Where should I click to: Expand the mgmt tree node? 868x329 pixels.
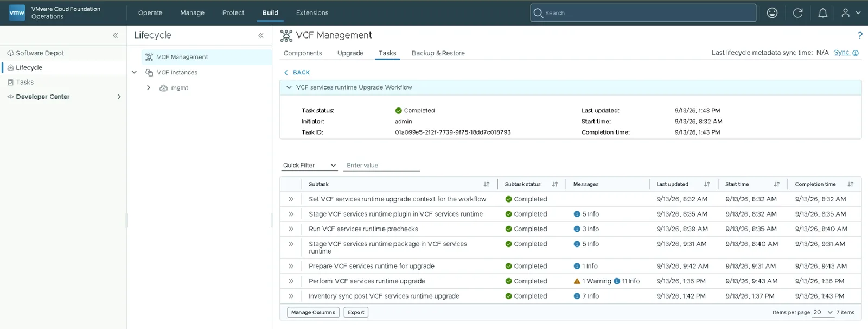148,88
